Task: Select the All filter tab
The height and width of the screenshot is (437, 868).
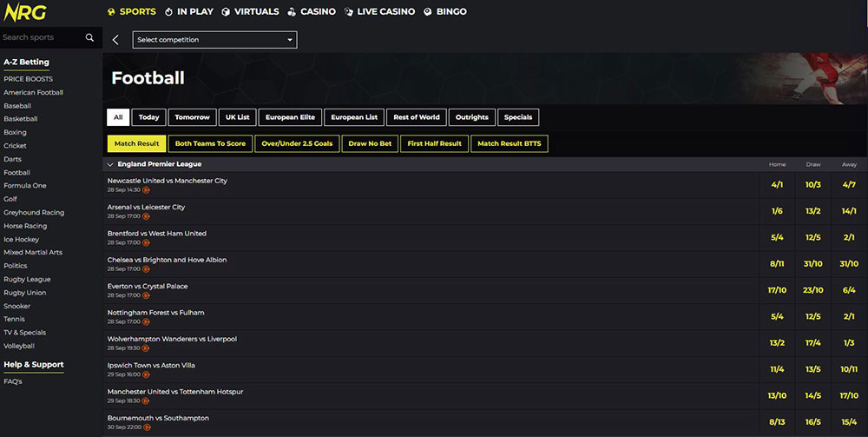Action: (x=118, y=117)
